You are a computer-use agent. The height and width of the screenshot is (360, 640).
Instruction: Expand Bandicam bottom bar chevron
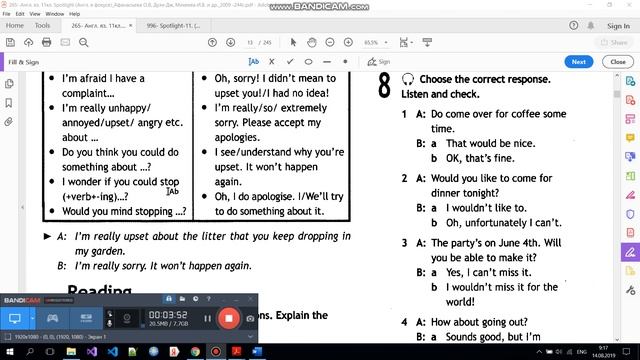tap(250, 337)
